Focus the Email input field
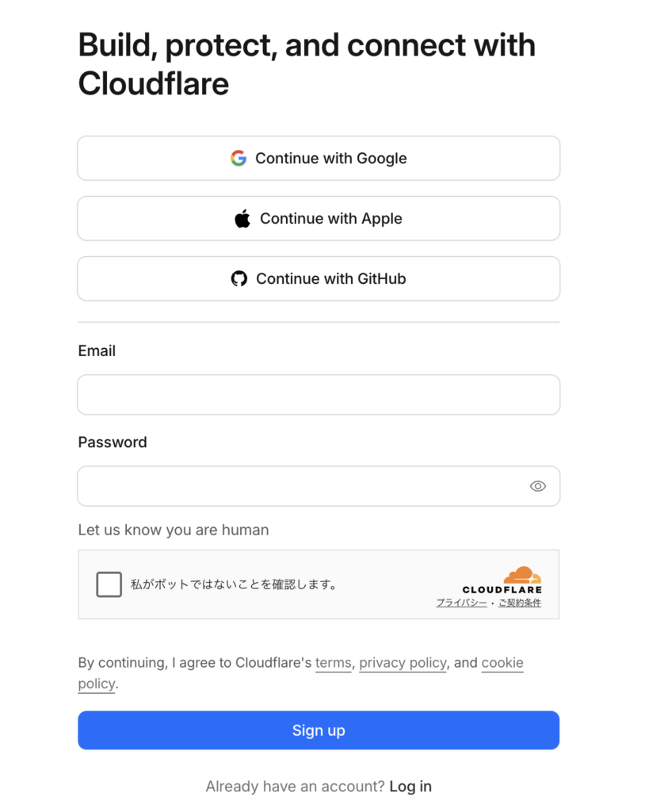The height and width of the screenshot is (812, 645). pos(319,395)
